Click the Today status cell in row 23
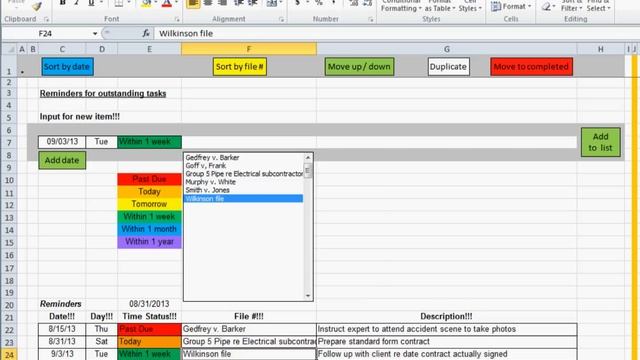 pos(149,342)
